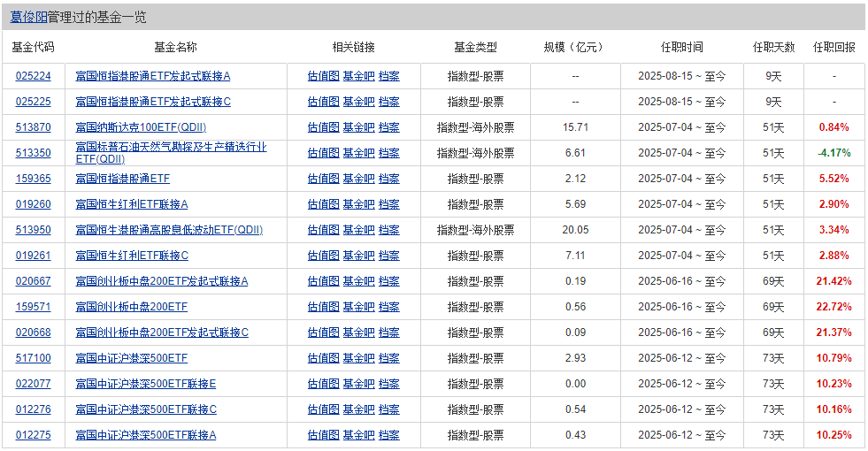Open fund code 517100 link
Viewport: 868px width, 451px height.
tap(34, 358)
